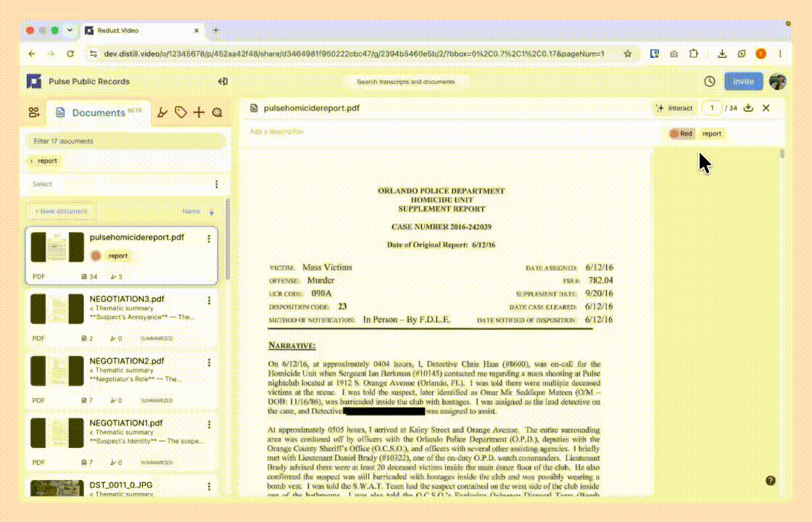
Task: Open the people/recordings sidebar icon
Action: 34,112
